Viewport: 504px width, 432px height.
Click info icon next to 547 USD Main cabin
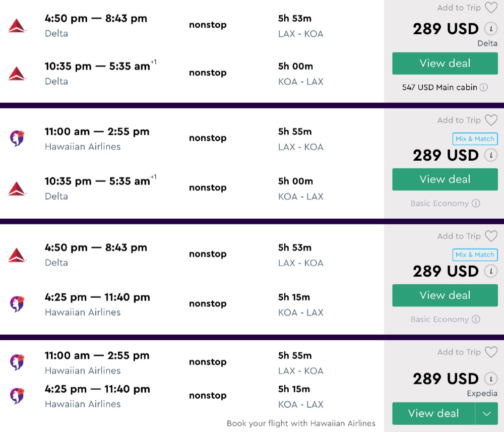[x=484, y=87]
